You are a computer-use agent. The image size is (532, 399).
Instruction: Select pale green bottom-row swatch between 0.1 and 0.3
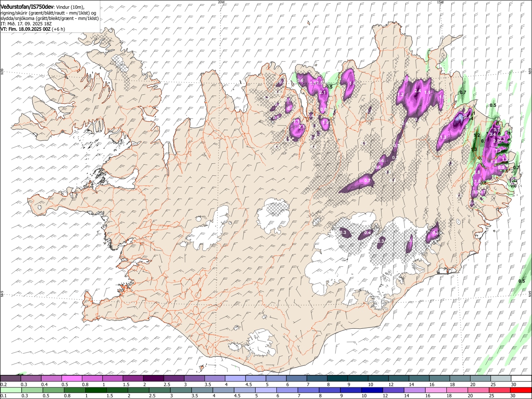coord(10,390)
